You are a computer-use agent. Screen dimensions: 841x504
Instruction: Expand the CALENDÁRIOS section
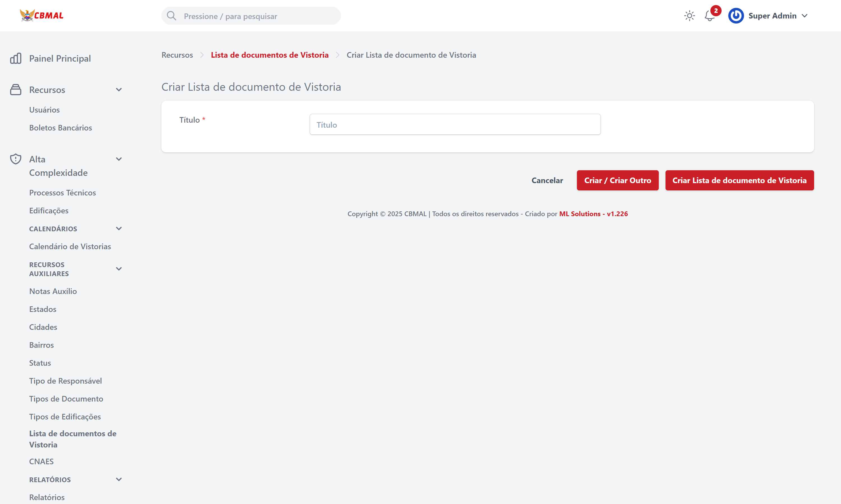(x=119, y=228)
